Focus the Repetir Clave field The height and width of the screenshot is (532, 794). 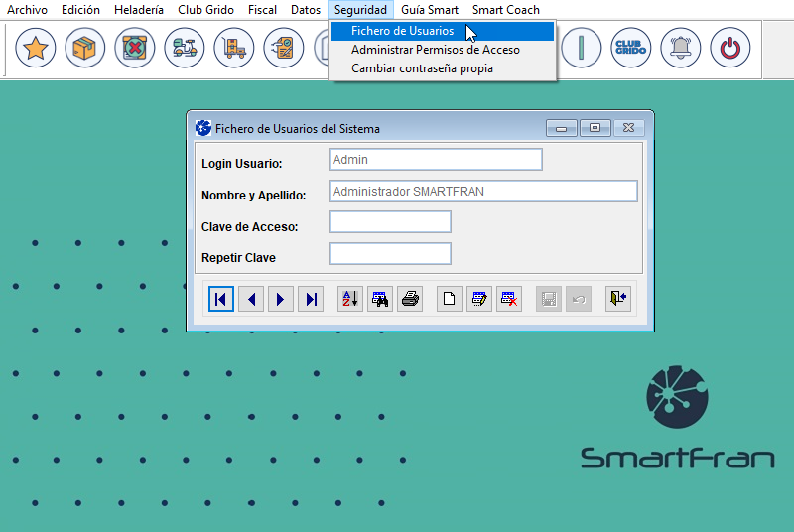tap(390, 254)
